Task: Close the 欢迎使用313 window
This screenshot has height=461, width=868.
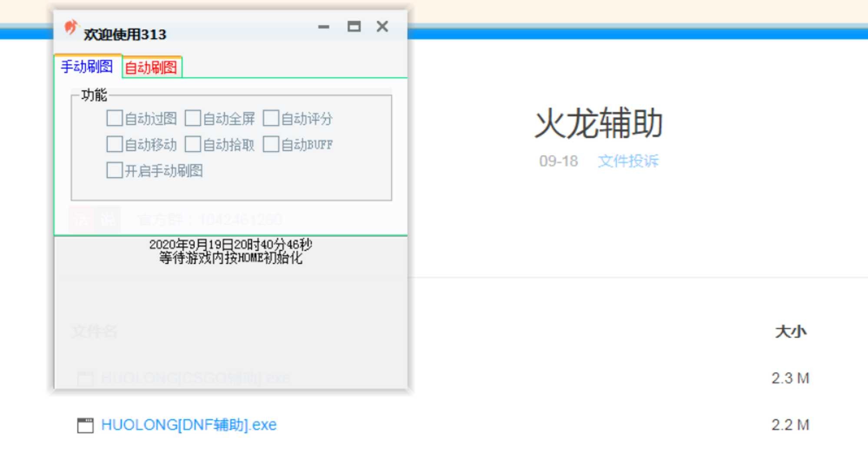Action: pos(382,26)
